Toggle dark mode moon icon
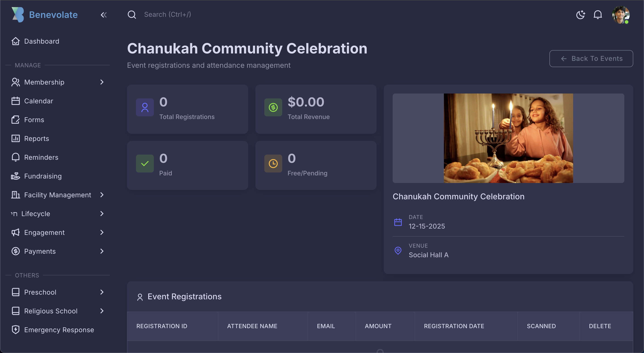Screen dimensions: 644x353 coord(580,15)
